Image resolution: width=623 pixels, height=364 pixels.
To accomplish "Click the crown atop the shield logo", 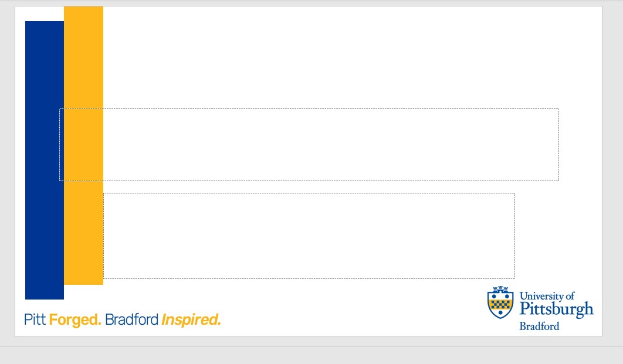I will click(x=500, y=290).
